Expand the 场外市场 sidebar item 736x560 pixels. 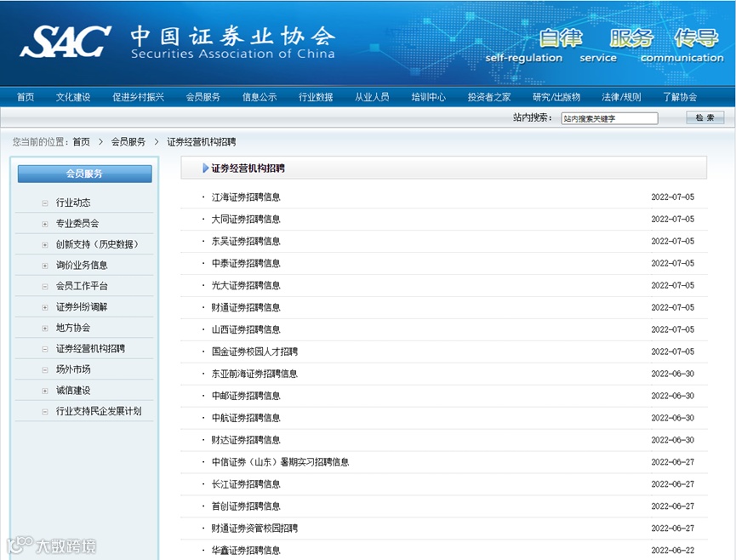[x=45, y=370]
